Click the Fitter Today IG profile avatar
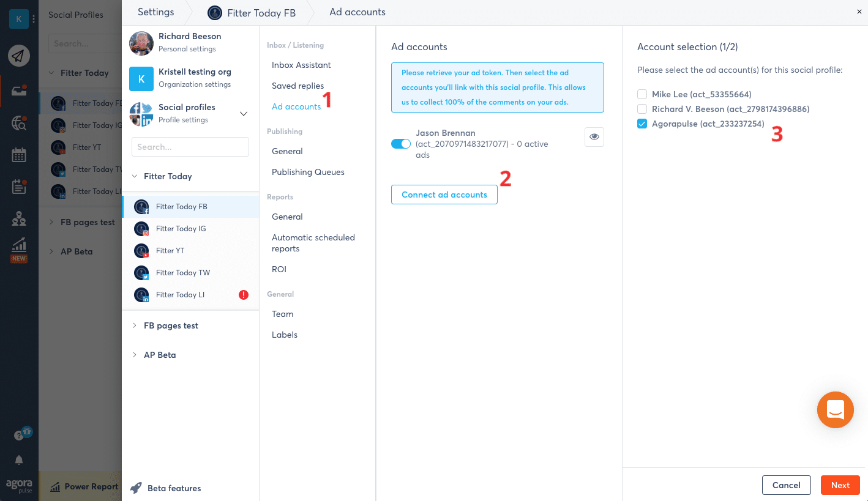868x501 pixels. pyautogui.click(x=141, y=229)
